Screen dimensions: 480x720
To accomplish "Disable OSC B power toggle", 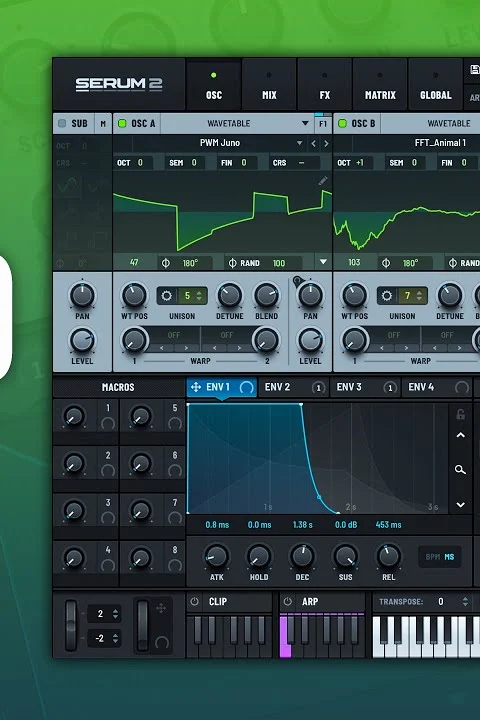I will [342, 124].
